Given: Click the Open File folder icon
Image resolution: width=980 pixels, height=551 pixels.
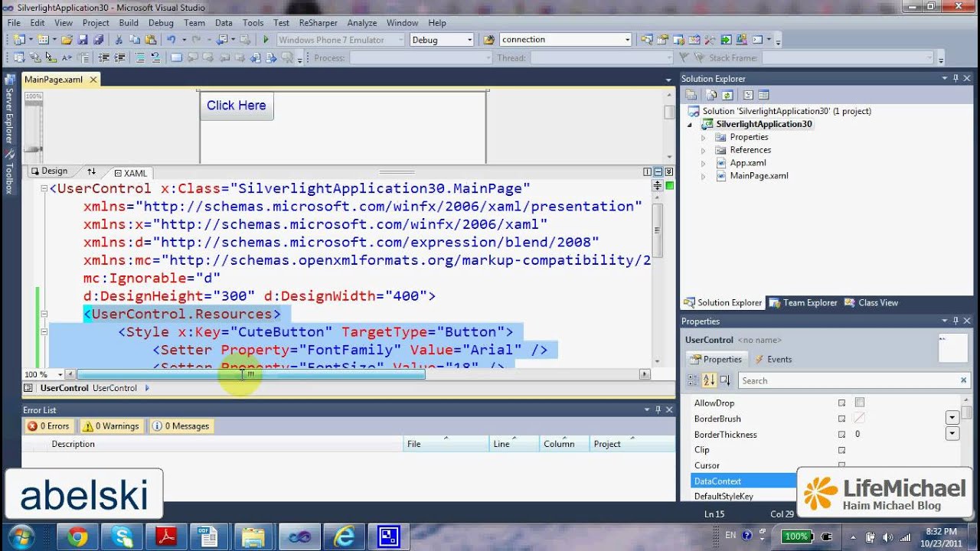Looking at the screenshot, I should (x=66, y=40).
